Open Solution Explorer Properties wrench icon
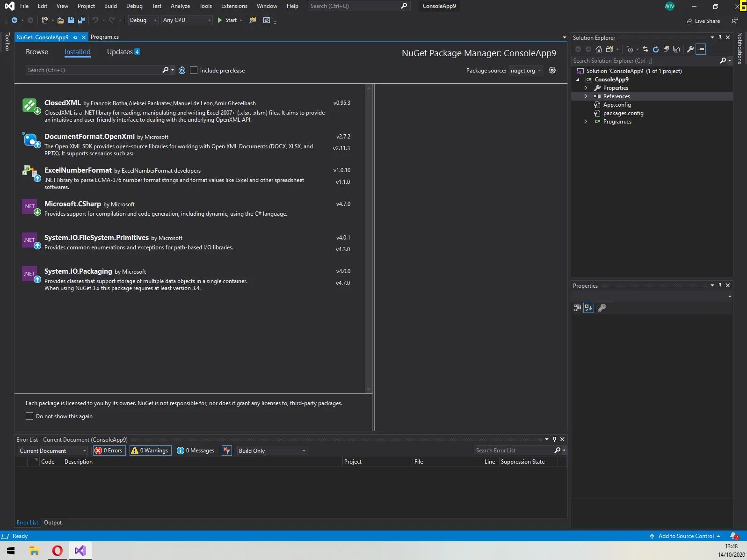The width and height of the screenshot is (747, 560). tap(690, 49)
